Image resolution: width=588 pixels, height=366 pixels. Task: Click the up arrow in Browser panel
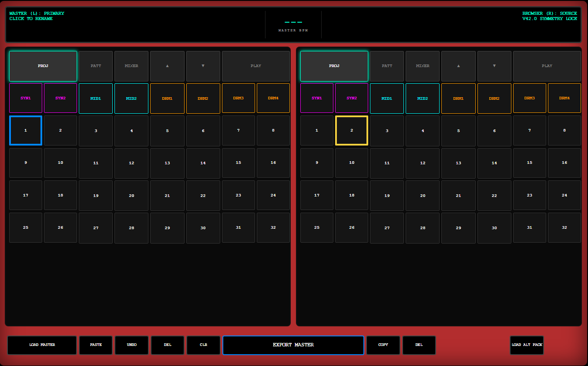click(x=458, y=66)
